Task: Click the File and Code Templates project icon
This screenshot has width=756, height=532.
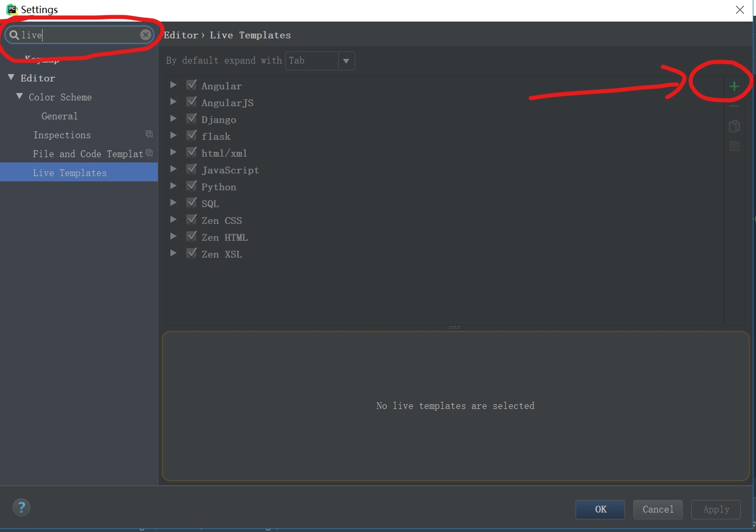Action: (149, 153)
